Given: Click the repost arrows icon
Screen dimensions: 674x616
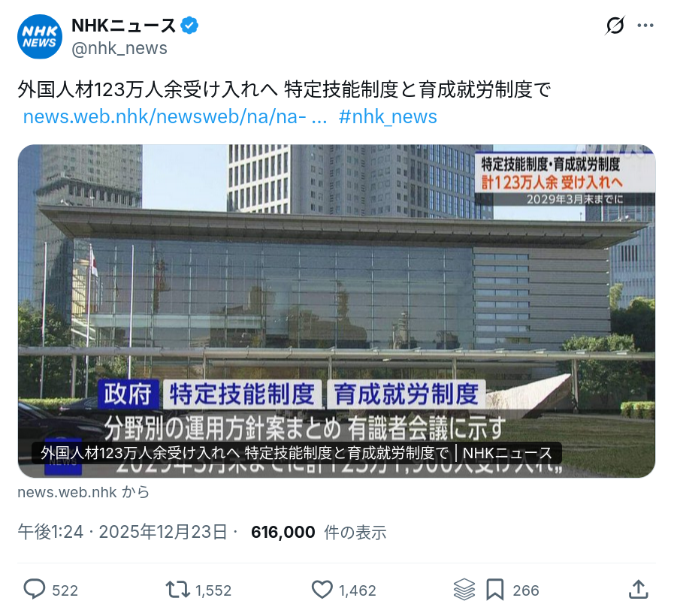Looking at the screenshot, I should (x=177, y=590).
